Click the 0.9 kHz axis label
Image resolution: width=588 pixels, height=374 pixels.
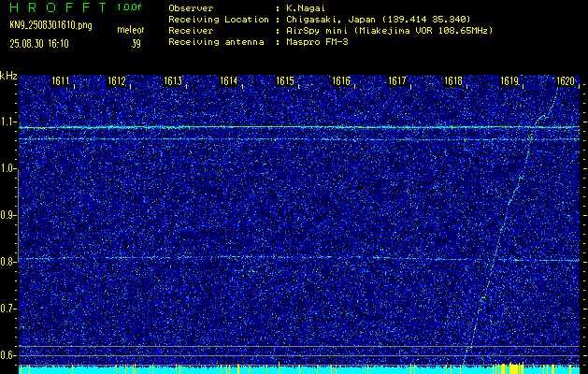[x=7, y=215]
